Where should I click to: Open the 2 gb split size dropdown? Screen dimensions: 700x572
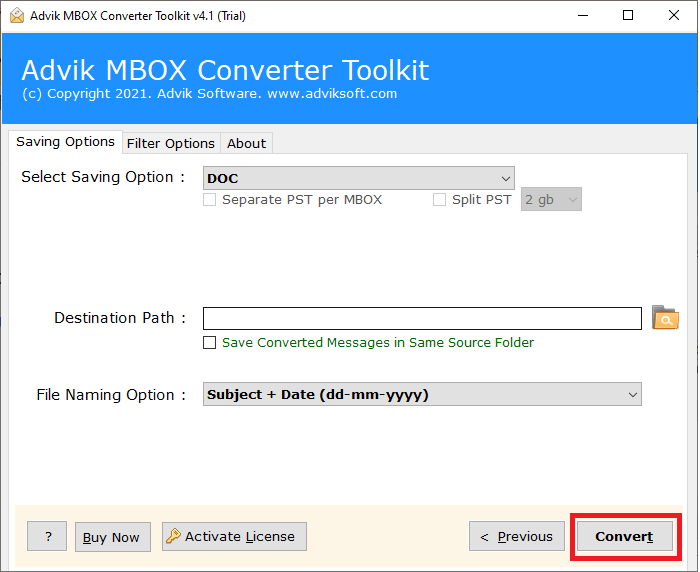click(x=551, y=199)
